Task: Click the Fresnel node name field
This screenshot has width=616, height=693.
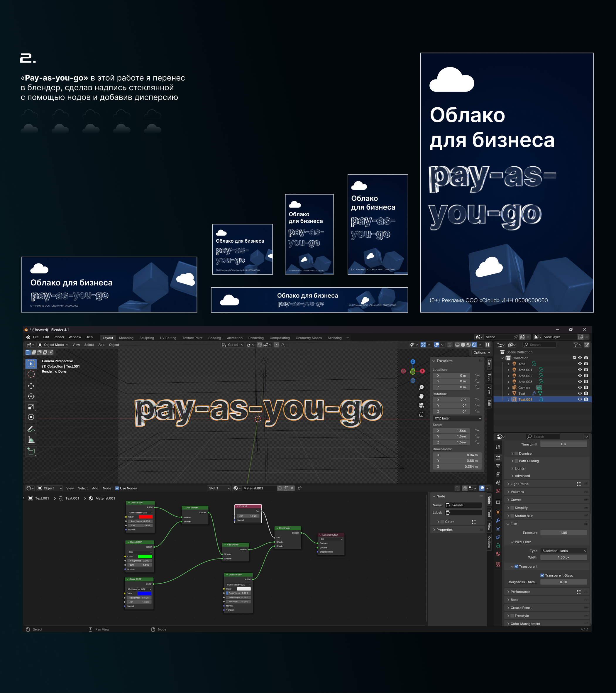Action: (x=463, y=505)
